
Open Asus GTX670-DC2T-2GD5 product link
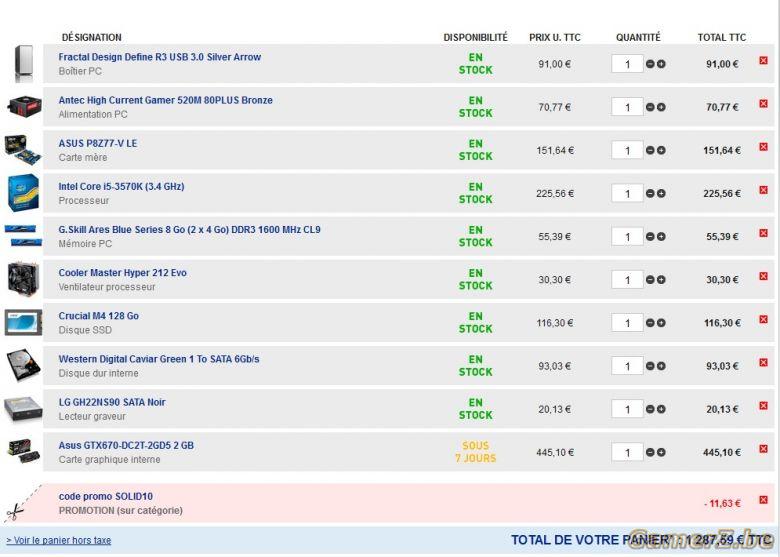(126, 446)
